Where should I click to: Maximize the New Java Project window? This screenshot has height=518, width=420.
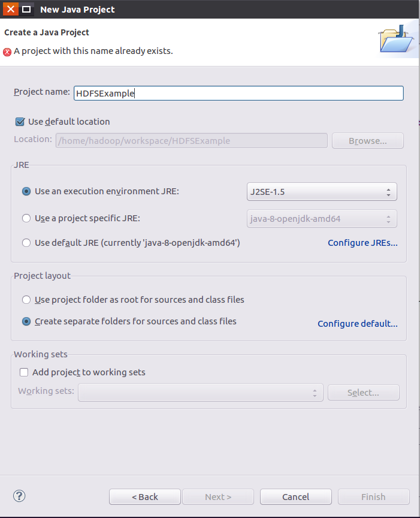click(x=27, y=9)
